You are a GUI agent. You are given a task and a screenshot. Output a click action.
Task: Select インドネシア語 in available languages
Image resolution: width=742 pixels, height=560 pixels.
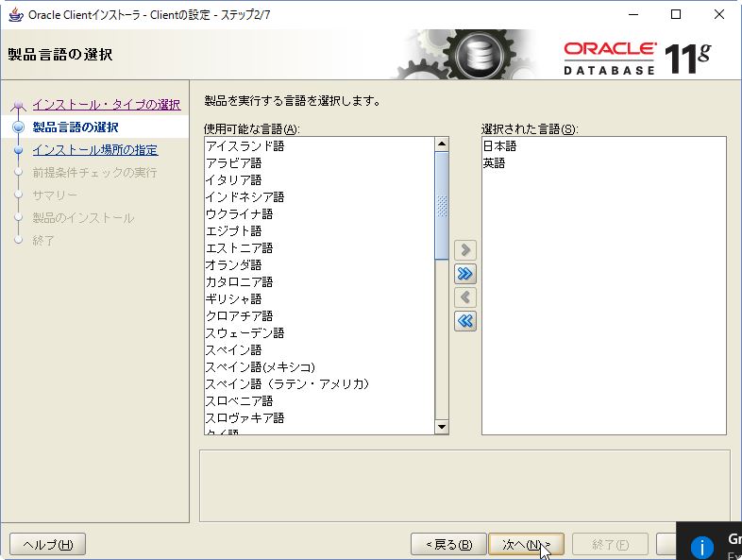[x=319, y=197]
